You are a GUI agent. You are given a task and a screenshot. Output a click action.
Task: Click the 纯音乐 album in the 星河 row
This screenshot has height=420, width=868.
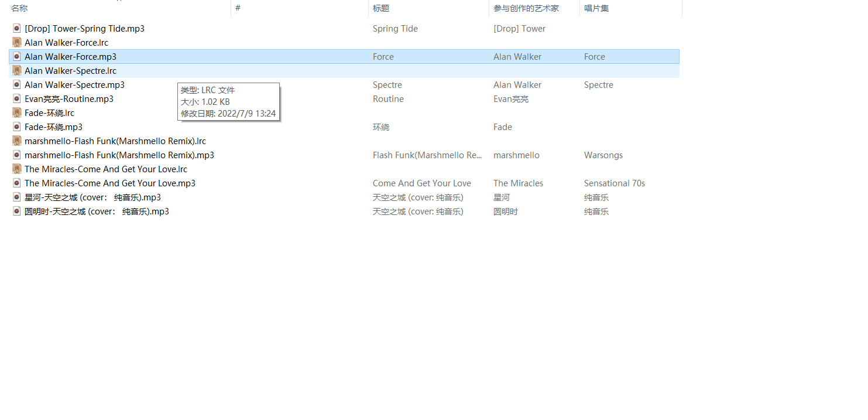(596, 197)
